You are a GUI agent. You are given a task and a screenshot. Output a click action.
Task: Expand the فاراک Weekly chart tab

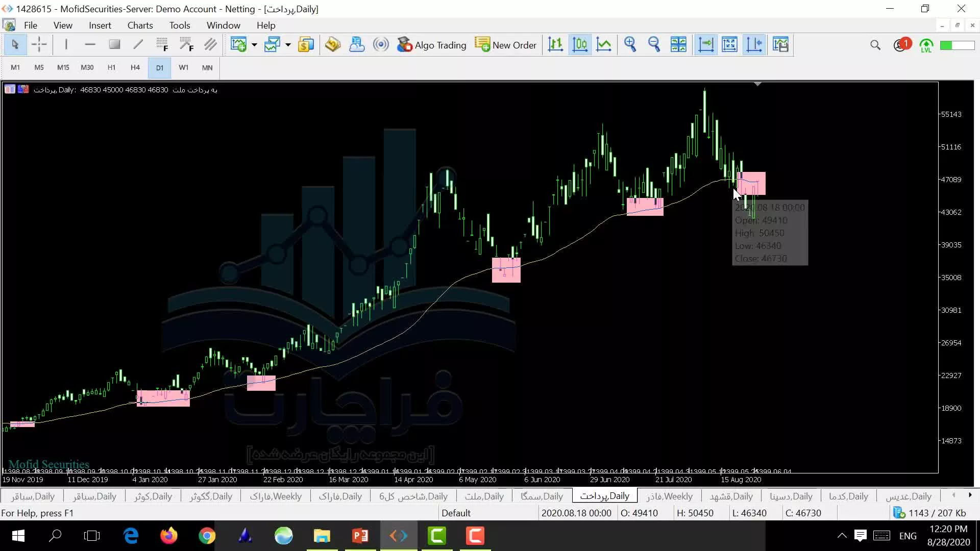(277, 496)
